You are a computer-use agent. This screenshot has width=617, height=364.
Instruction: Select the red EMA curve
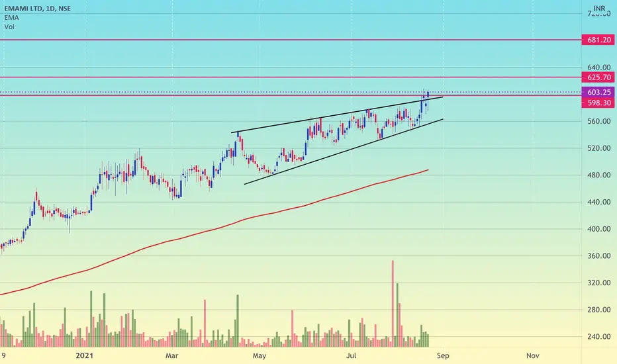click(214, 229)
